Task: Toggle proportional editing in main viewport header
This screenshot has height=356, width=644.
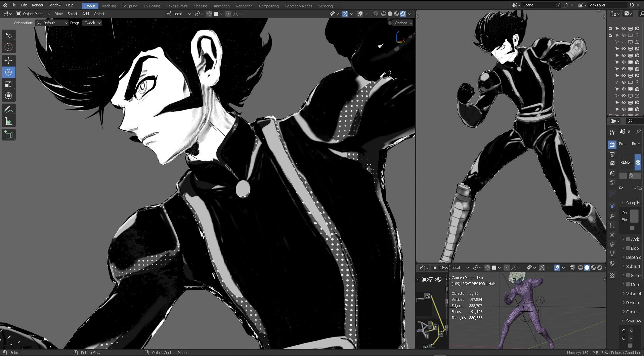Action: point(228,14)
